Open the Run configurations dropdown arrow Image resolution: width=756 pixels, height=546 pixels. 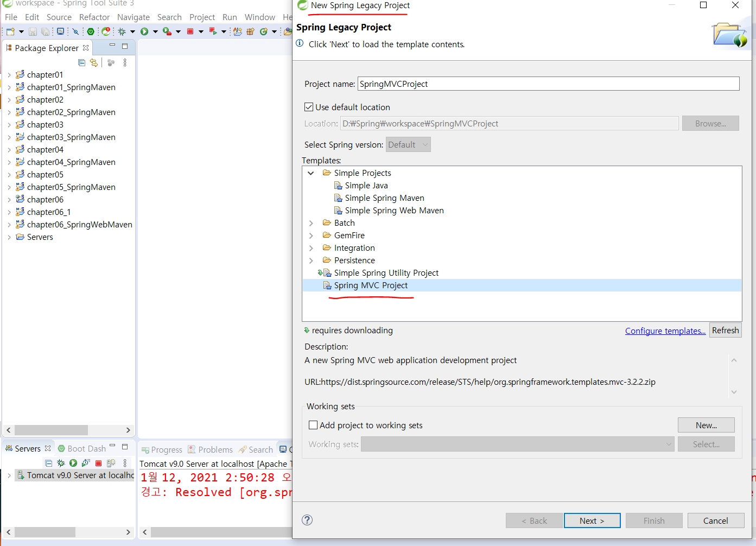point(155,31)
